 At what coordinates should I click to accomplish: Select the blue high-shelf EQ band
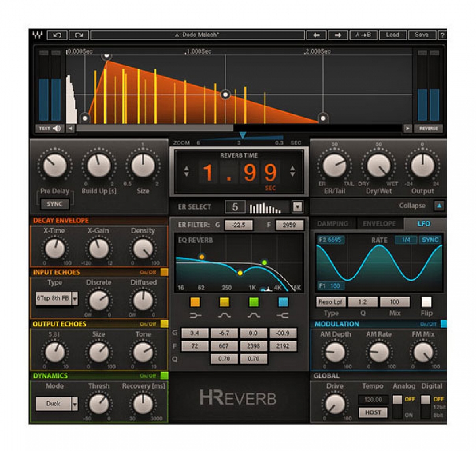283,302
